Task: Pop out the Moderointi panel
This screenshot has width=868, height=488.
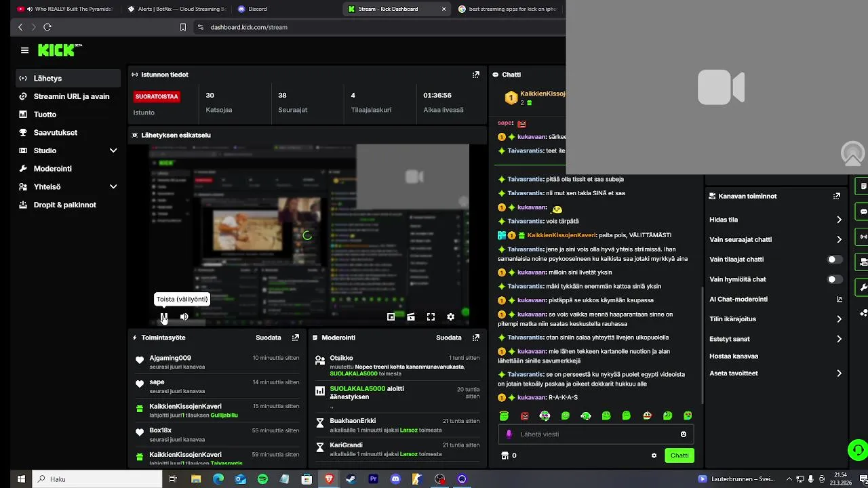Action: point(476,338)
